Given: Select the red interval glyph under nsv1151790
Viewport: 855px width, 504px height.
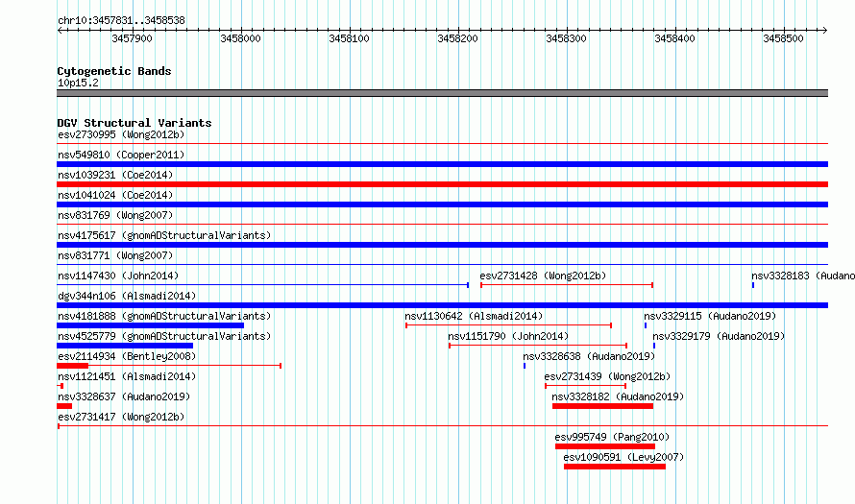Looking at the screenshot, I should coord(538,346).
